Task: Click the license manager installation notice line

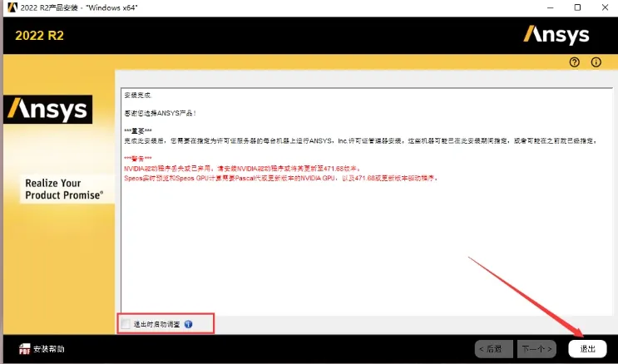Action: click(361, 140)
